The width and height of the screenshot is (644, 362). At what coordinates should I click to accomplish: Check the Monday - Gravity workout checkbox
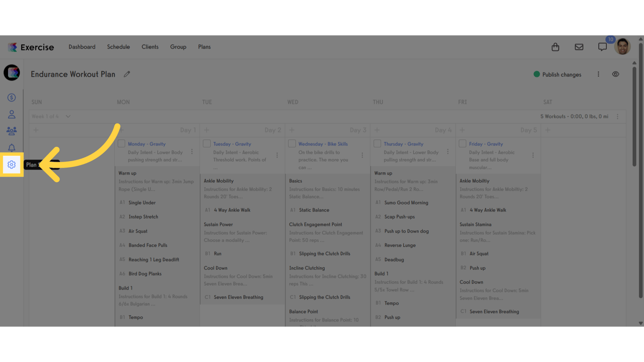121,144
